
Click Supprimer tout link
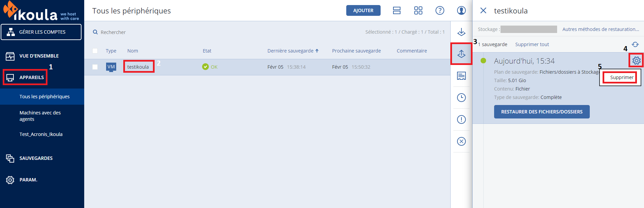coord(532,44)
